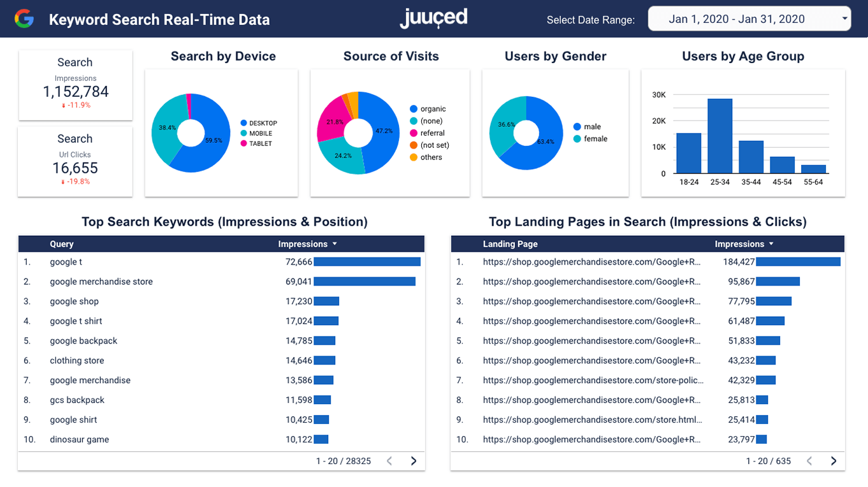868x487 pixels.
Task: Select the 'google t' query row
Action: pos(221,262)
